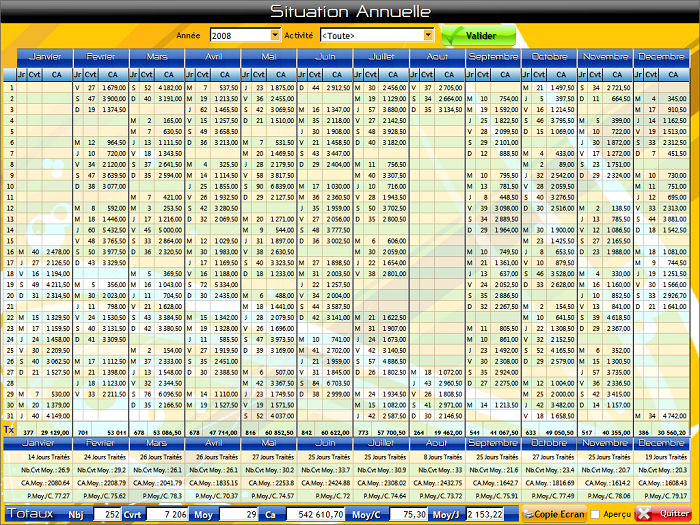Click the Mars header in the summary section

[x=155, y=442]
